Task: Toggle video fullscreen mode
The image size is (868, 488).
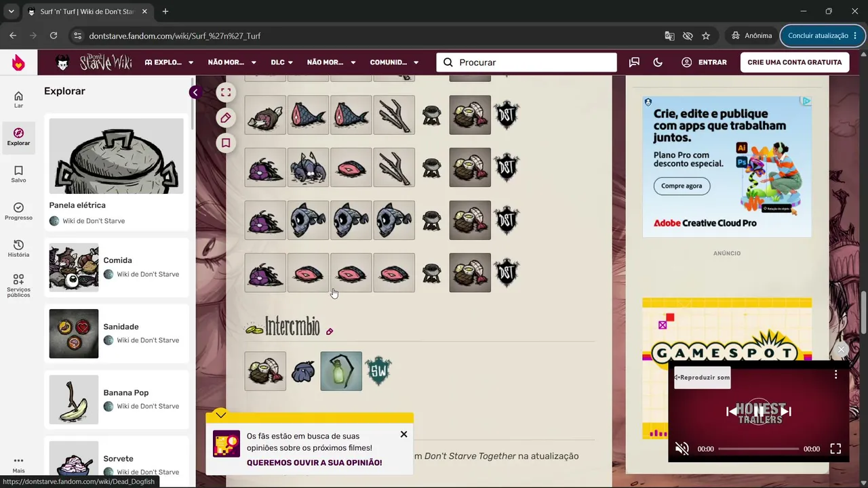Action: [835, 449]
